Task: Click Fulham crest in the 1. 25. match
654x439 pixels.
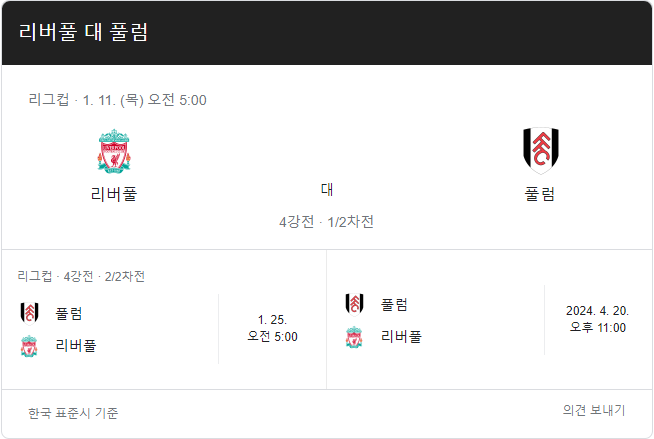Action: [30, 314]
